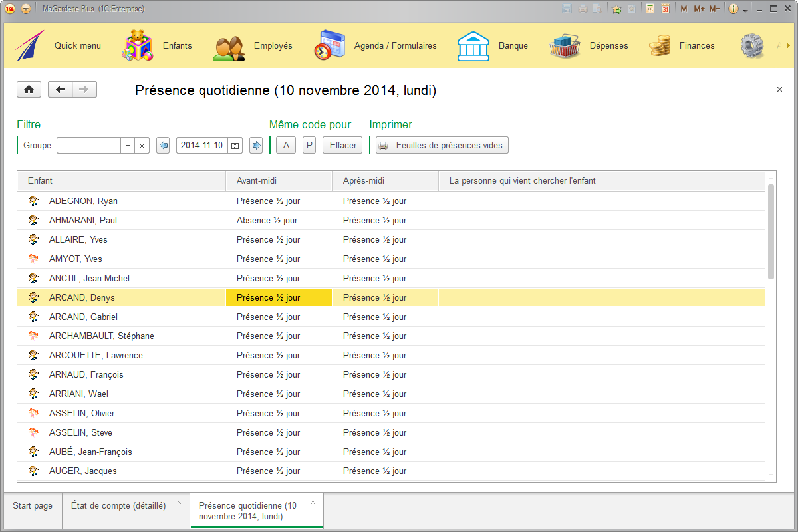Screen dimensions: 798x532
Task: Go to the Start page tab
Action: point(31,505)
